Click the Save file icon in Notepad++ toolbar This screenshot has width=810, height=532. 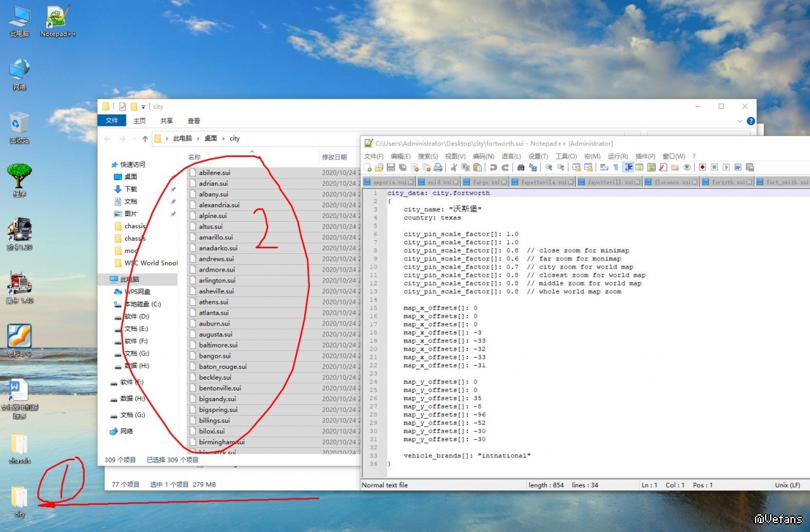coord(391,167)
